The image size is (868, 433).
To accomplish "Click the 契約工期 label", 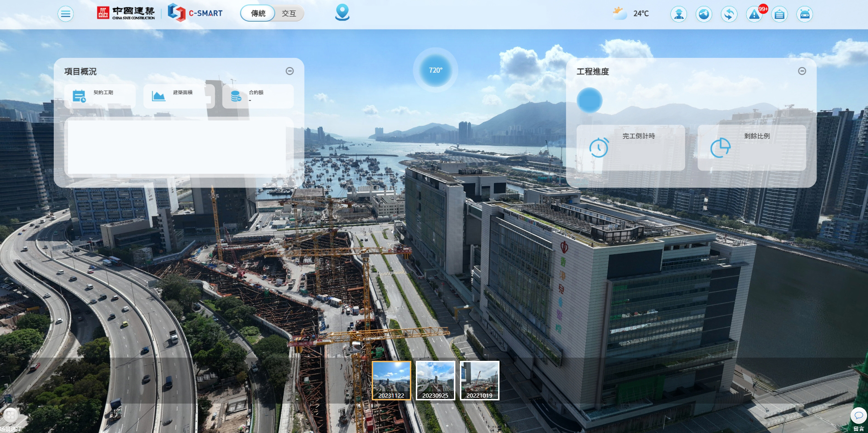I will (x=103, y=92).
